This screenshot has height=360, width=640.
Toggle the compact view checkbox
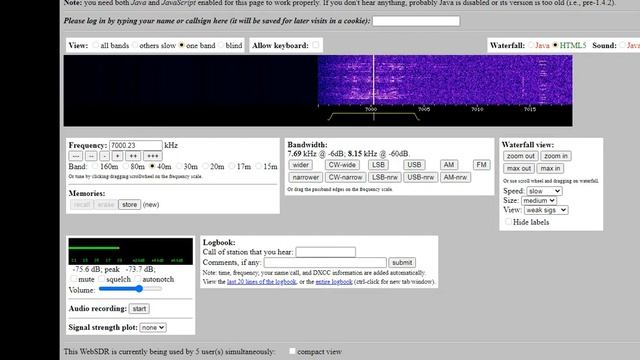pyautogui.click(x=292, y=351)
